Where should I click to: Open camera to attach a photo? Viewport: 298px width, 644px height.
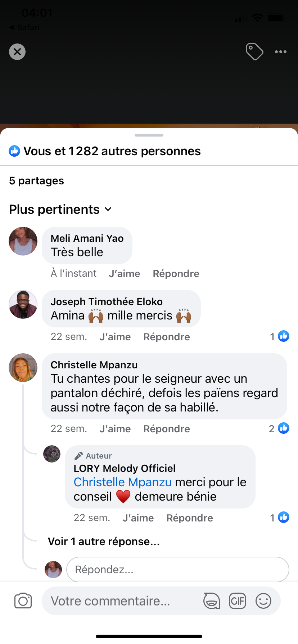click(x=23, y=601)
